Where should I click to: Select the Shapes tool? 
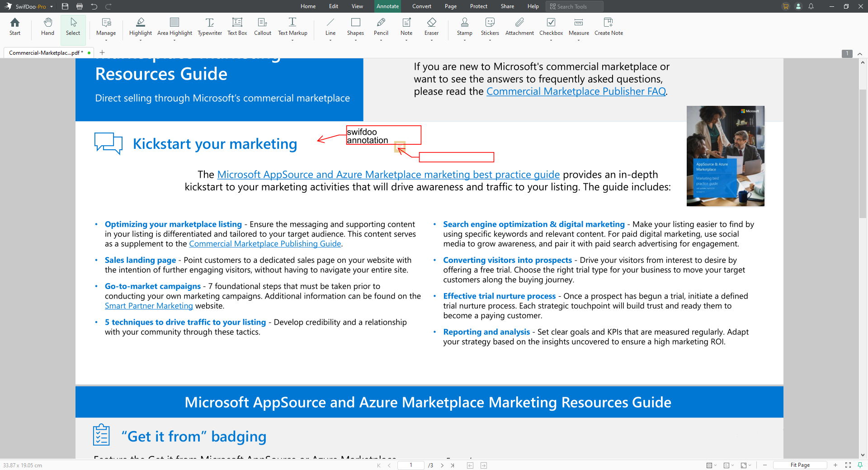click(355, 27)
